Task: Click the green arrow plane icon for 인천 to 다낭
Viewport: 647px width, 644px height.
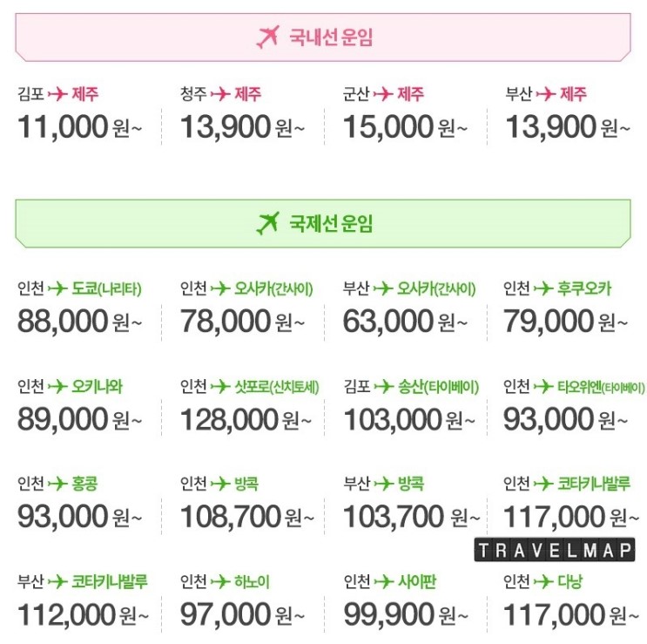Action: (543, 581)
